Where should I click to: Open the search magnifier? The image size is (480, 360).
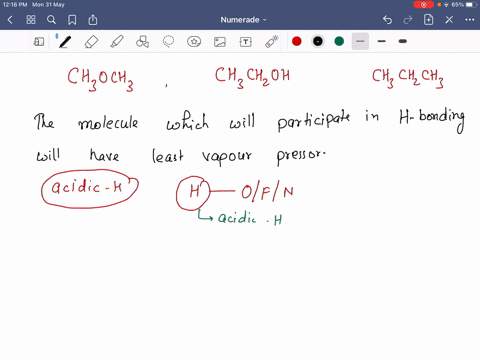[x=51, y=20]
